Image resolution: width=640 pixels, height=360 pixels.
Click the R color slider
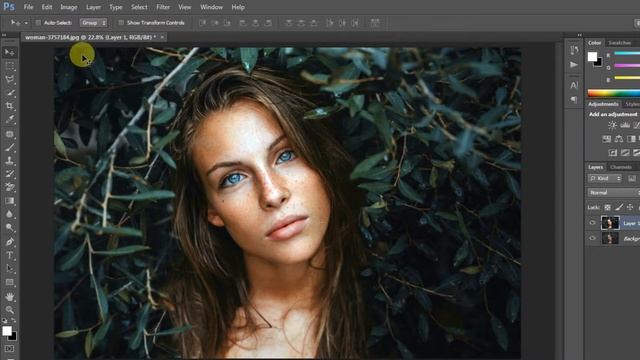(627, 53)
